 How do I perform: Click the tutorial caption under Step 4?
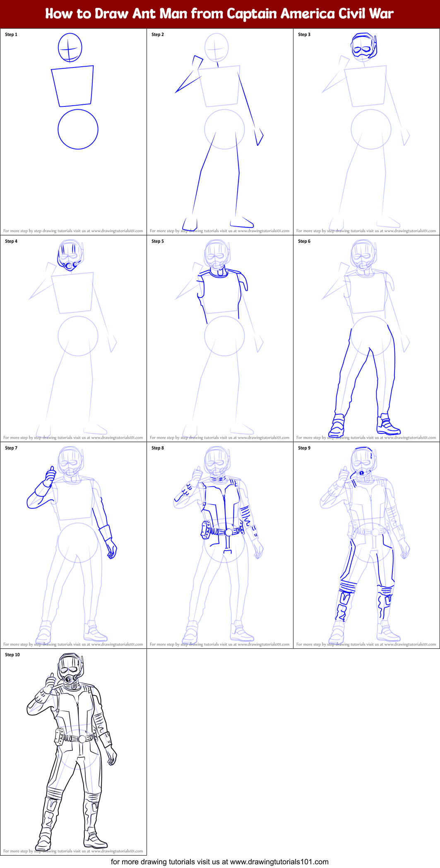(x=73, y=438)
